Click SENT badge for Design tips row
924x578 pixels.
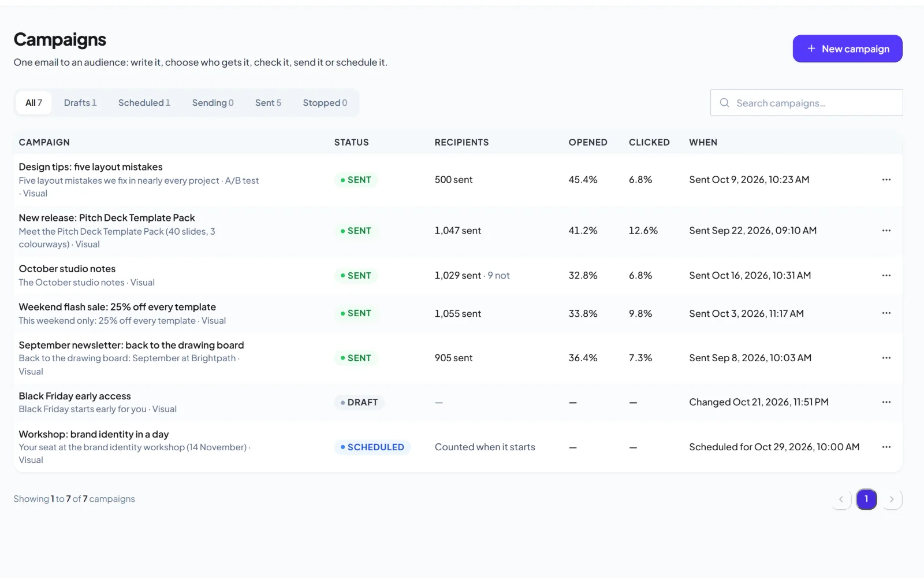356,180
